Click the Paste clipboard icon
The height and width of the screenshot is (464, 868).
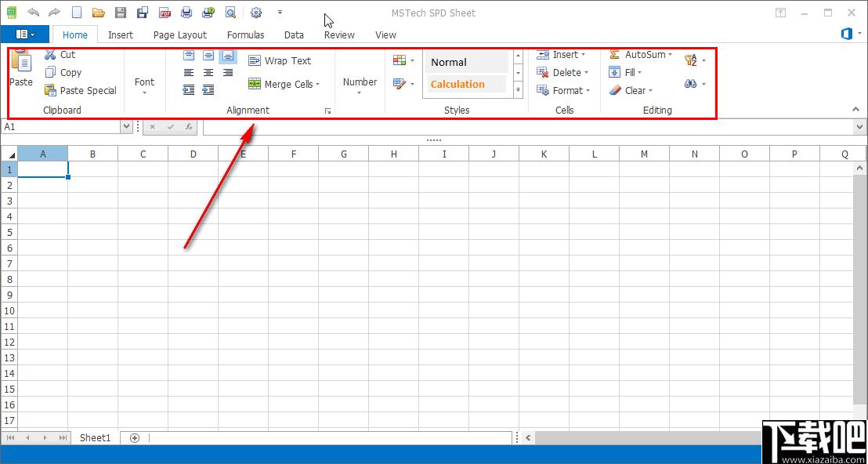(x=21, y=61)
